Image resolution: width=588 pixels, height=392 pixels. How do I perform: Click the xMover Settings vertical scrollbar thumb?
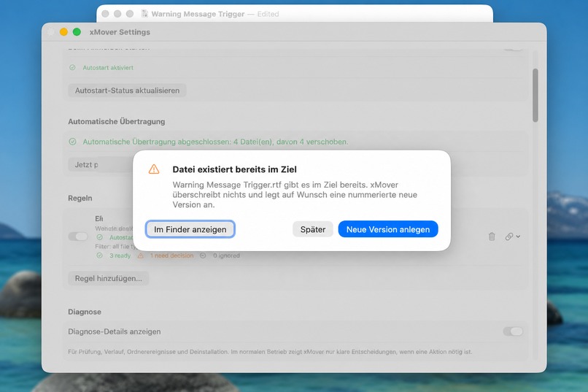[x=535, y=96]
